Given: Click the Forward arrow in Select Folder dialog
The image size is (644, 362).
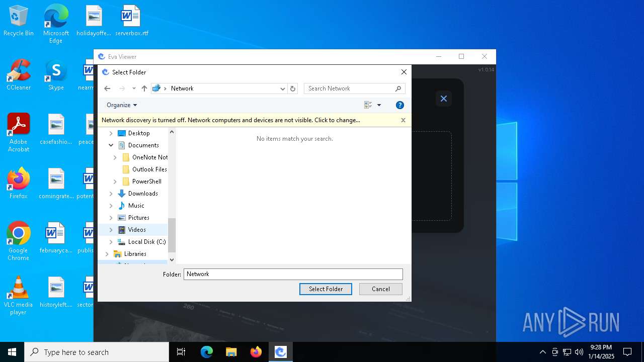Looking at the screenshot, I should point(122,88).
